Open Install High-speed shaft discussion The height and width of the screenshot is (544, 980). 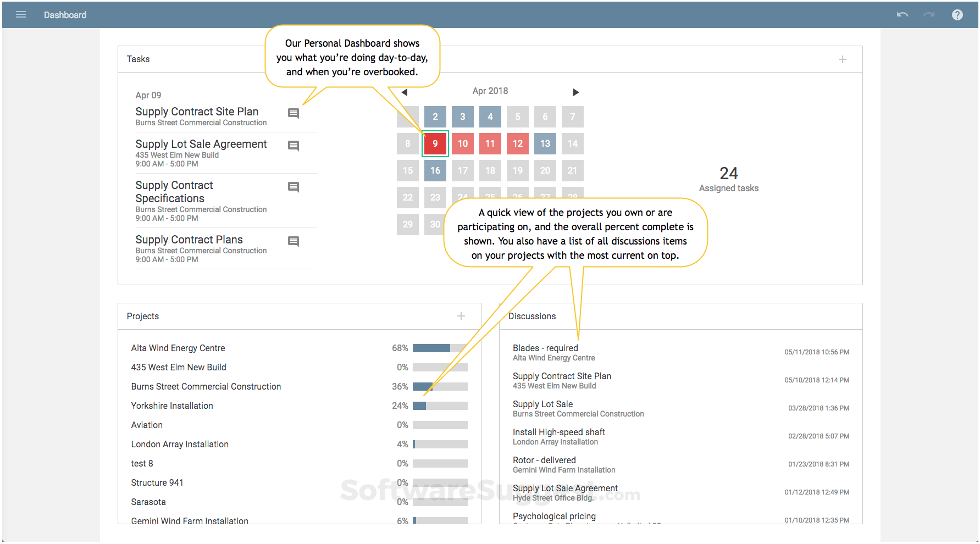[559, 432]
